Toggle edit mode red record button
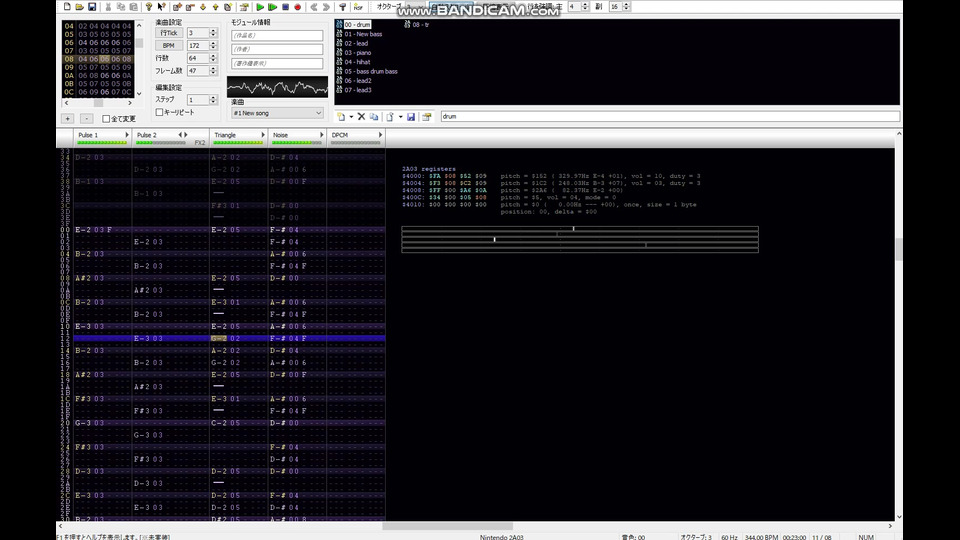960x540 pixels. (x=298, y=7)
